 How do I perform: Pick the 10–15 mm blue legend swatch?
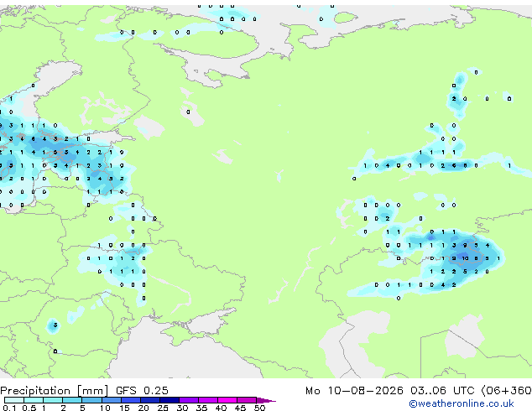[111, 400]
